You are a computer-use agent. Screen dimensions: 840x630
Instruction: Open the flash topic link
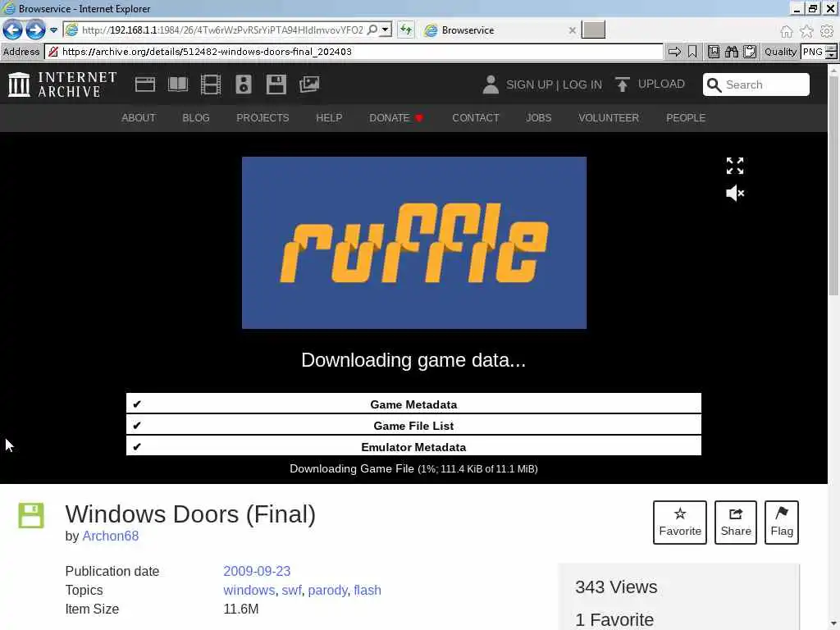pos(367,590)
